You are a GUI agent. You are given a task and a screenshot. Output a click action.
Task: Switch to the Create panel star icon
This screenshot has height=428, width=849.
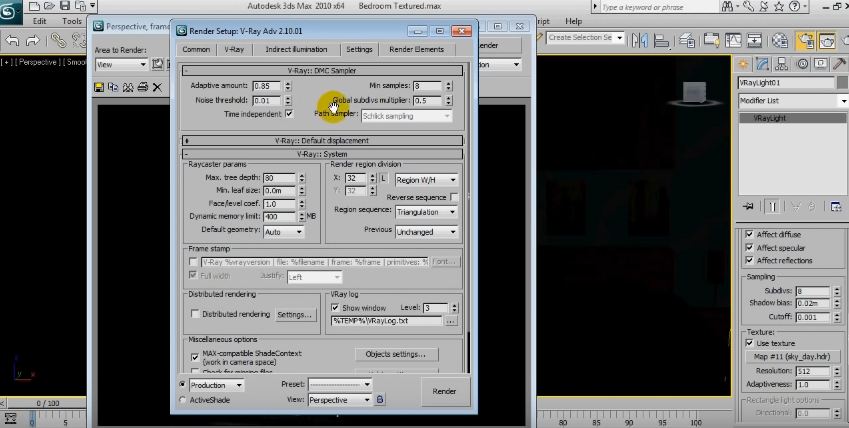pyautogui.click(x=743, y=64)
